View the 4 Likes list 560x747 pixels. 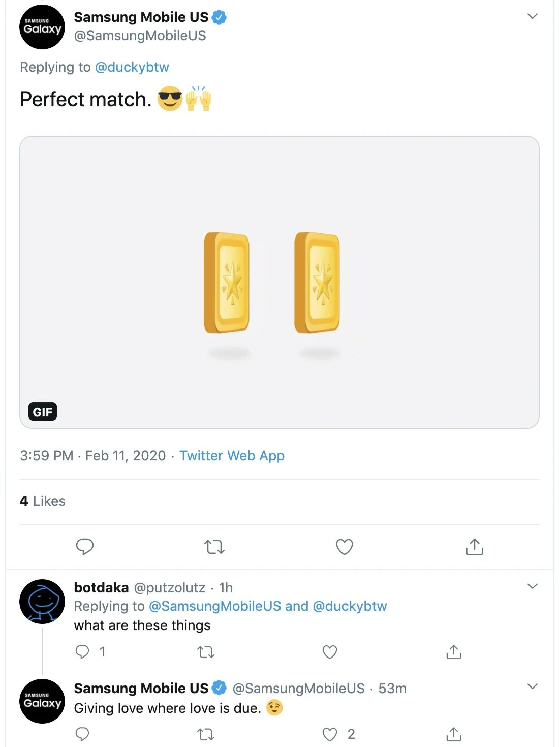point(43,501)
